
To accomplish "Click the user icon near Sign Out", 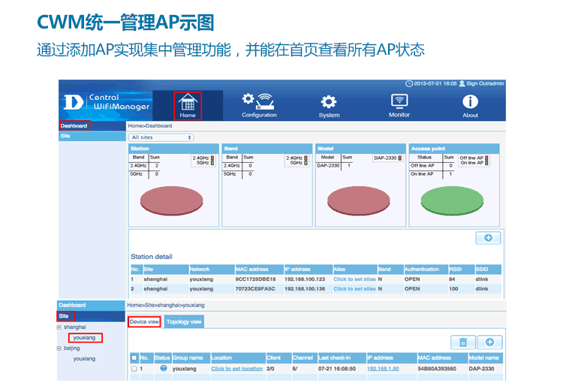I will (462, 83).
